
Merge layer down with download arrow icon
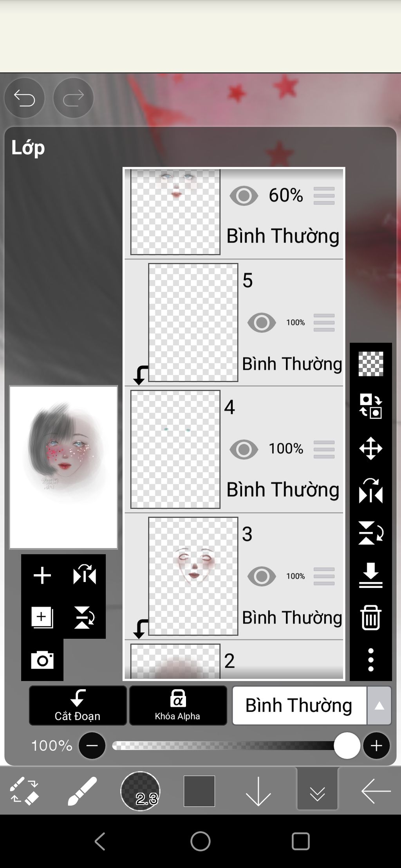(x=370, y=575)
